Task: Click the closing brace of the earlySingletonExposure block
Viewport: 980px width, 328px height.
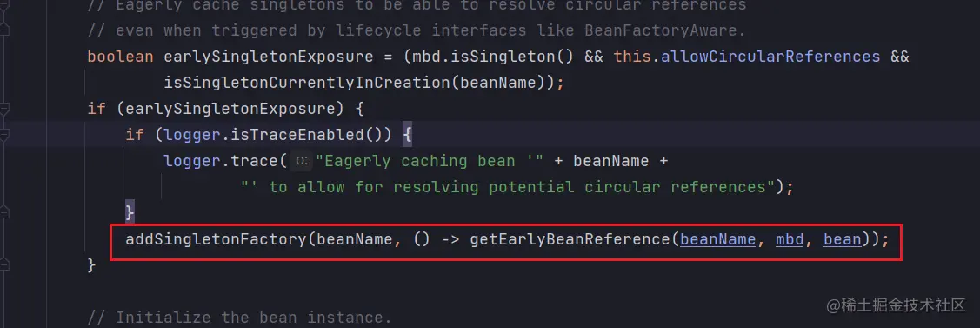Action: 91,264
